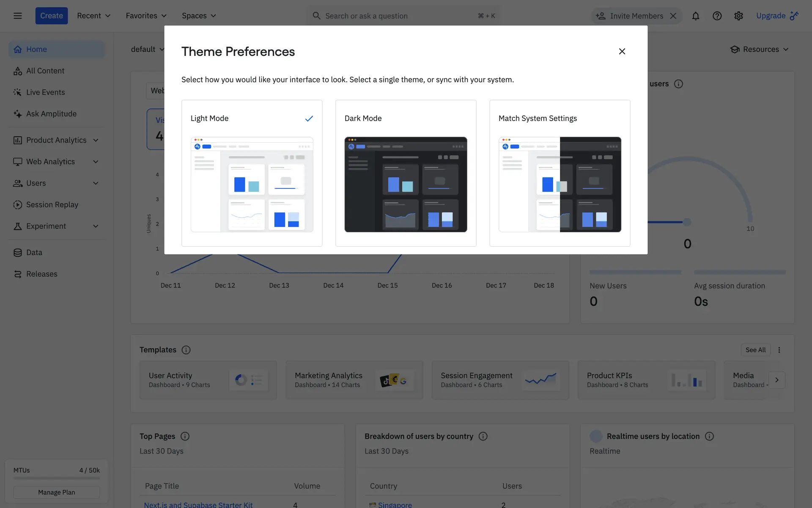This screenshot has width=812, height=508.
Task: Select the Dark Mode theme option
Action: click(x=406, y=173)
